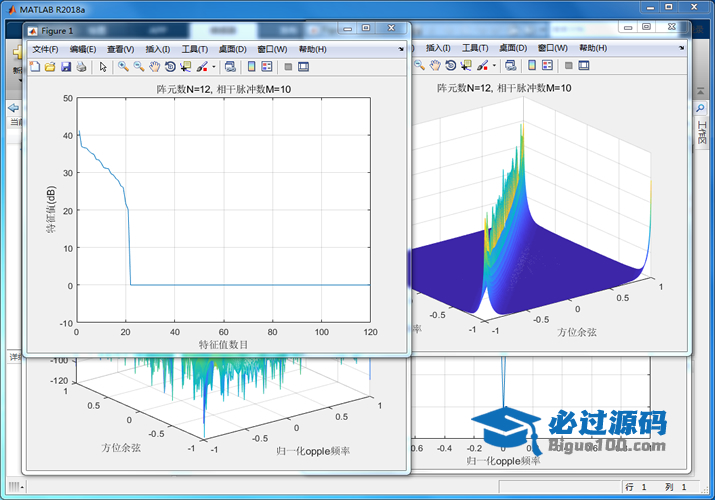Click Hide Plot Tools button in Figure 1
Image resolution: width=715 pixels, height=500 pixels.
coord(288,67)
